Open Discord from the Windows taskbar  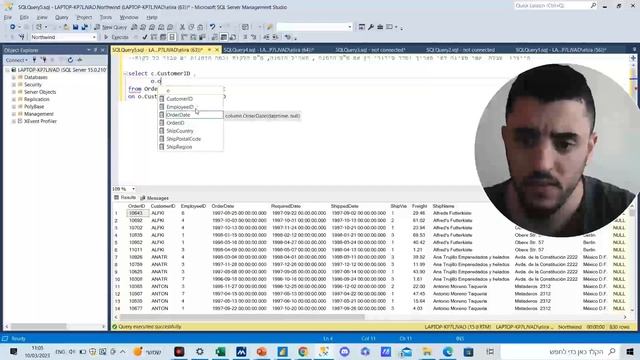click(x=344, y=351)
